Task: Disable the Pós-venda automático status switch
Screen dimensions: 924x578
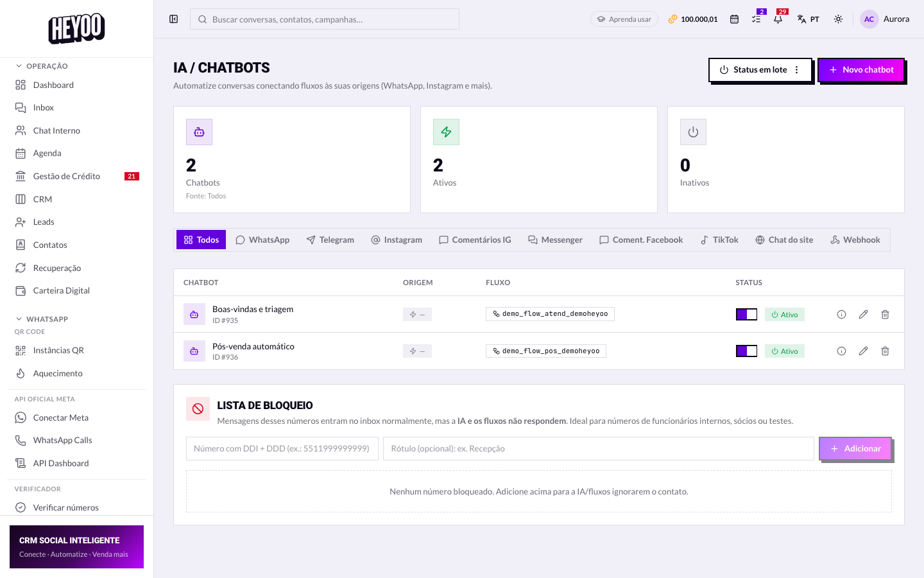Action: click(x=746, y=351)
